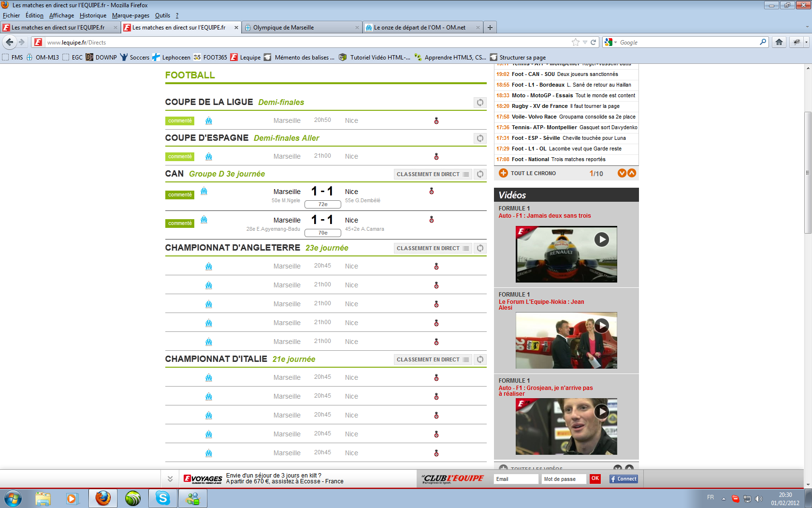Refresh the CAN Groupe D section
The width and height of the screenshot is (812, 508).
pyautogui.click(x=480, y=174)
